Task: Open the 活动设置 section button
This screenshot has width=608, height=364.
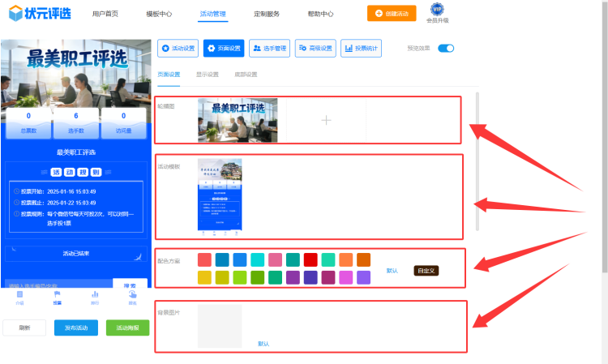Action: coord(178,48)
